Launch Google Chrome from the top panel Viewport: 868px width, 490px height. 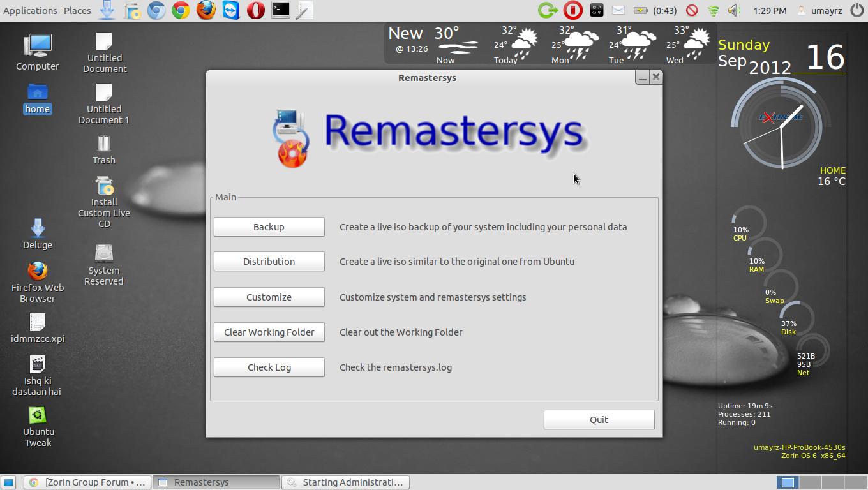point(181,10)
